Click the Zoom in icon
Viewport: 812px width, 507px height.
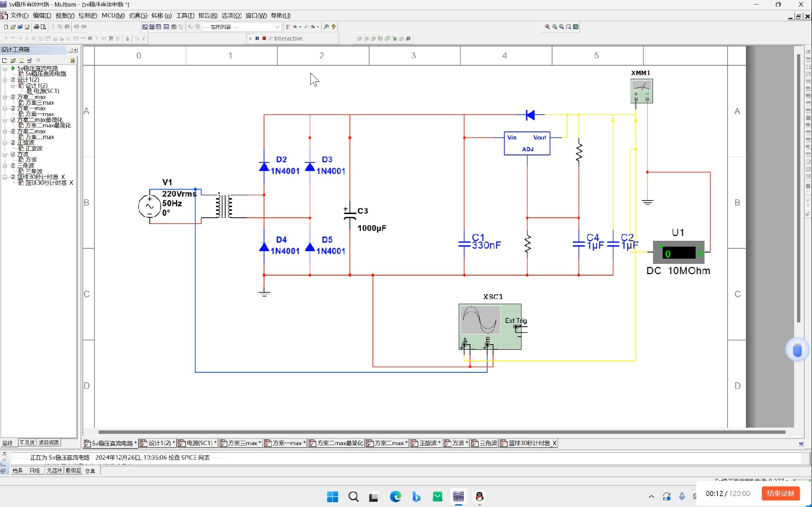click(547, 27)
